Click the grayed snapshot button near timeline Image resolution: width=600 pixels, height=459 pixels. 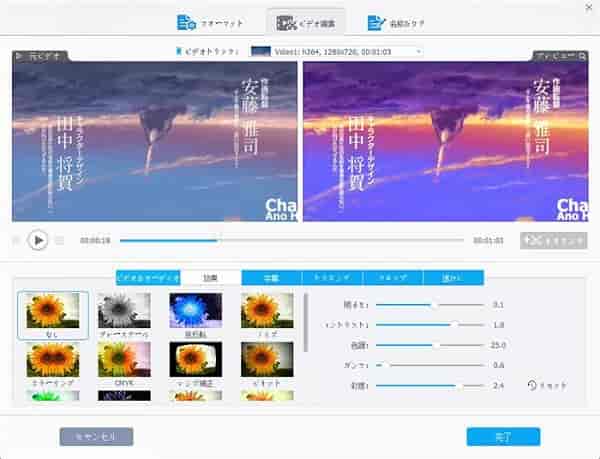tap(553, 241)
